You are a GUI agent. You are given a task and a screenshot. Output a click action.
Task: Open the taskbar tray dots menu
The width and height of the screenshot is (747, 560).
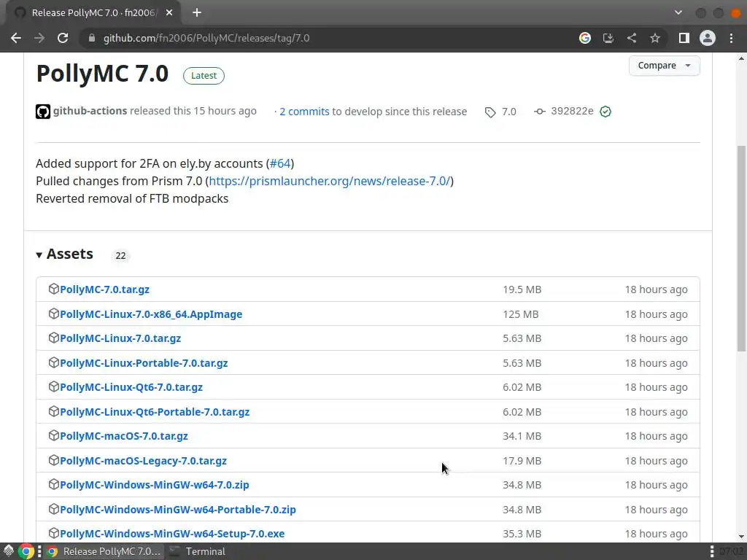pos(712,551)
